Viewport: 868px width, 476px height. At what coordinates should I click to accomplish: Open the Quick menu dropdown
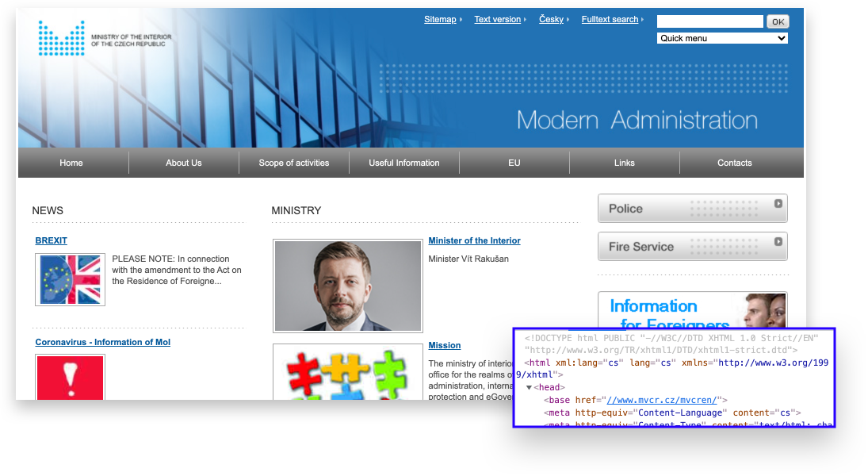(722, 38)
